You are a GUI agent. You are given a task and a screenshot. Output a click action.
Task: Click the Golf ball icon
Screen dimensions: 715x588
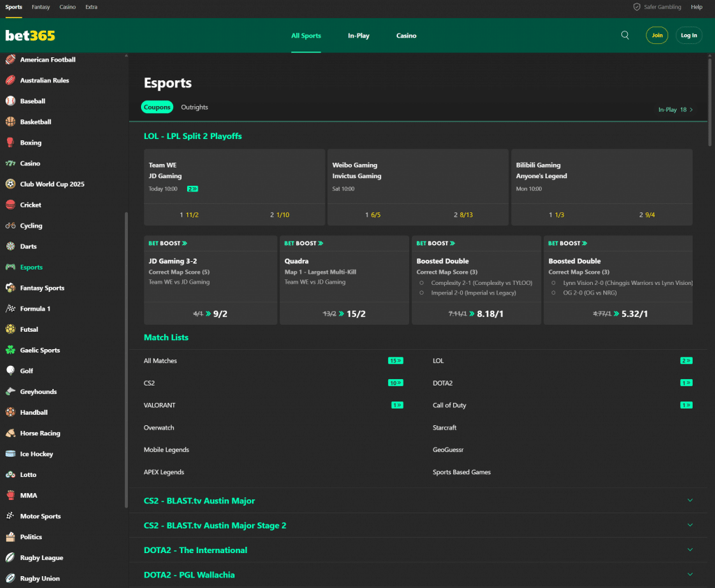10,371
